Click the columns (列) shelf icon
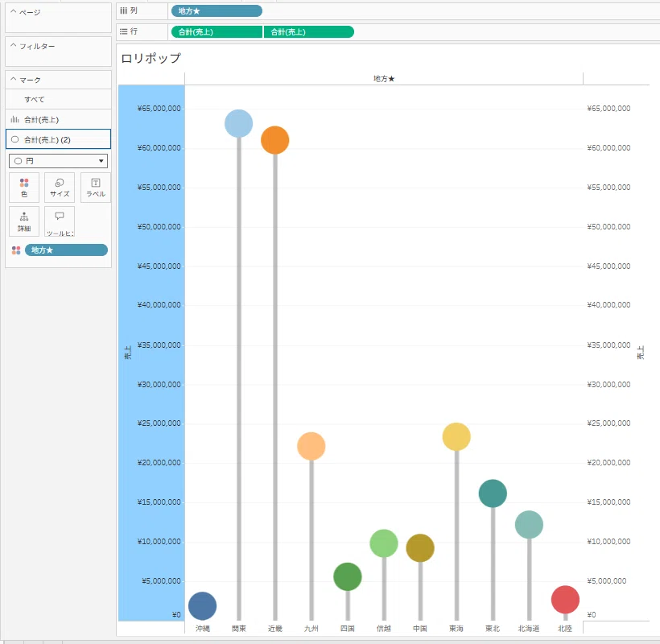 click(x=123, y=10)
